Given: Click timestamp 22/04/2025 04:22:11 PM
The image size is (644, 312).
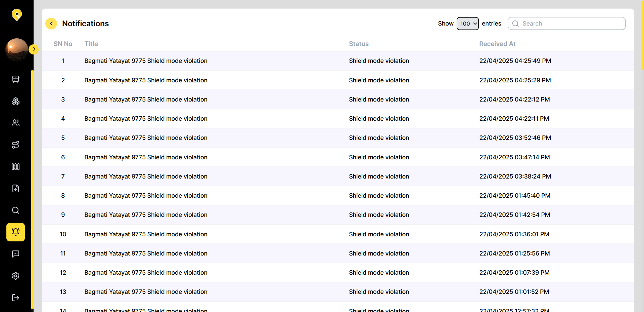Looking at the screenshot, I should point(514,119).
